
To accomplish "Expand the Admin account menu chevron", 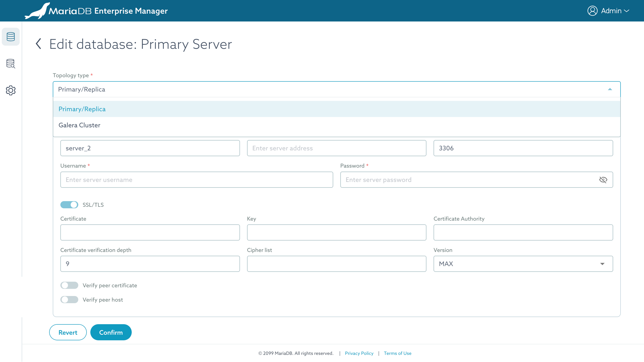I will (x=627, y=11).
